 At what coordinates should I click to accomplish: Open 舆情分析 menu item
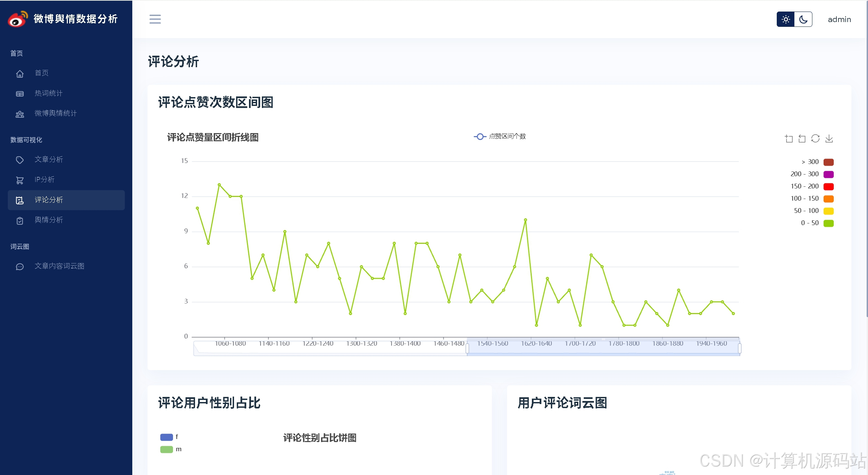coord(49,220)
